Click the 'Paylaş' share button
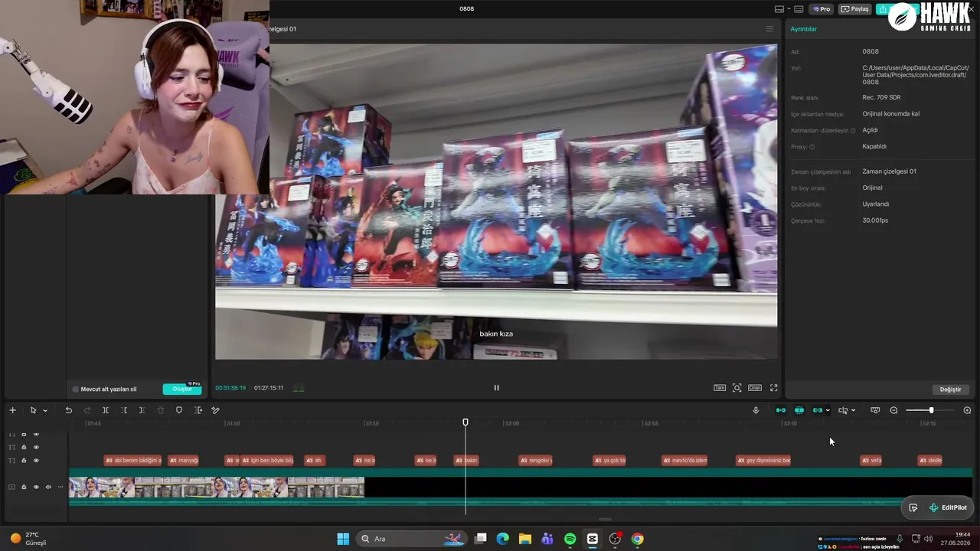The width and height of the screenshot is (980, 551). (855, 9)
